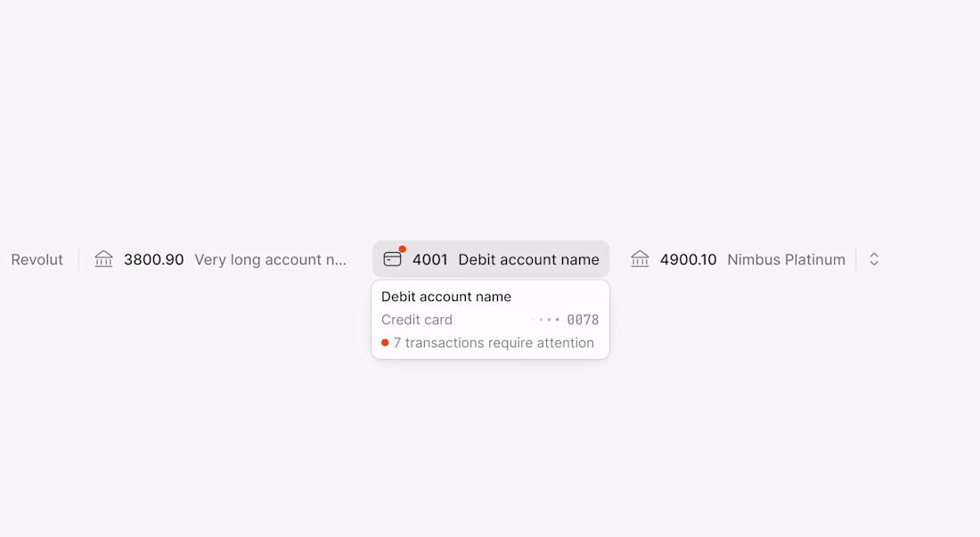Click the credit card icon beside 4001

tap(392, 259)
